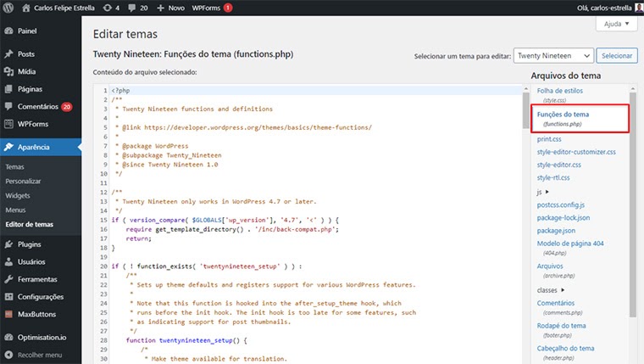This screenshot has height=364, width=644.
Task: Open Posts via the pin icon
Action: tap(8, 53)
